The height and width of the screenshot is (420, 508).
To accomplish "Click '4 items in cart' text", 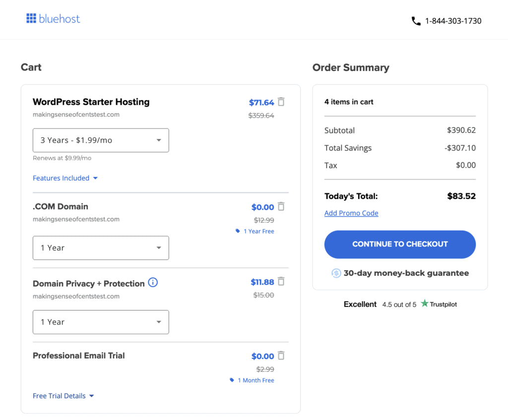I will coord(349,102).
